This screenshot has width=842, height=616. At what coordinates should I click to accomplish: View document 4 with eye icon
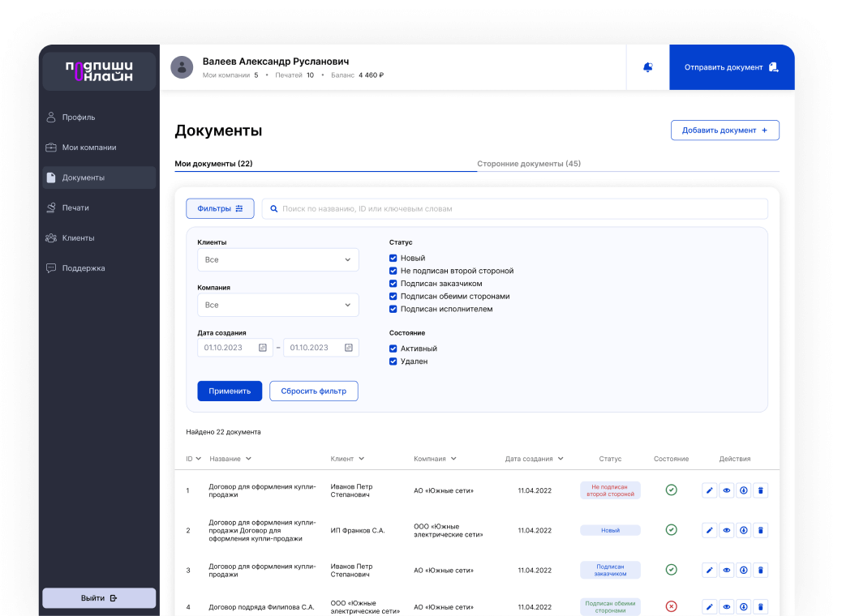click(x=727, y=607)
